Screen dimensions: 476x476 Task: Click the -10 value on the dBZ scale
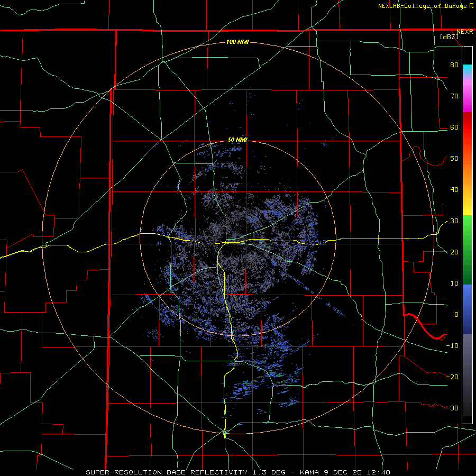(452, 346)
